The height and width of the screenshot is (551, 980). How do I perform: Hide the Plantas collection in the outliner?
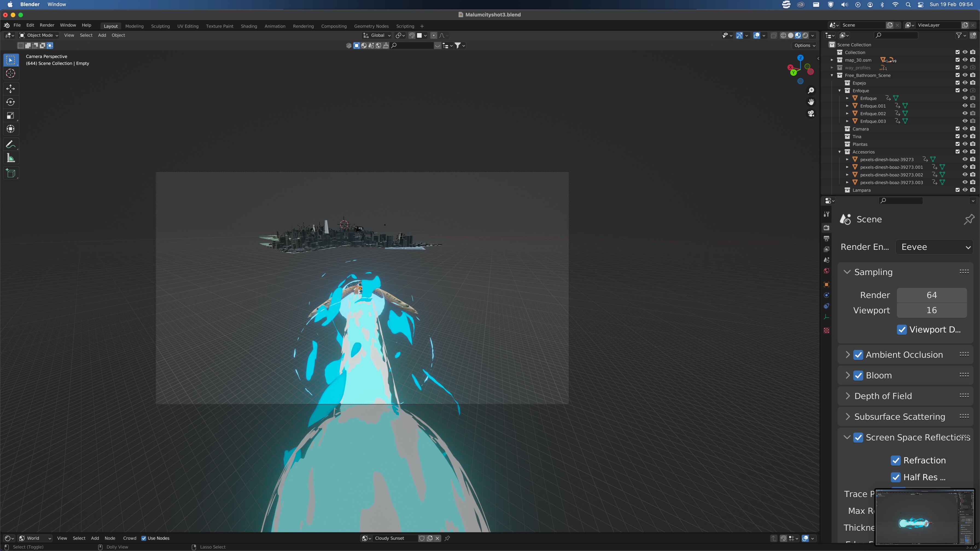point(965,144)
